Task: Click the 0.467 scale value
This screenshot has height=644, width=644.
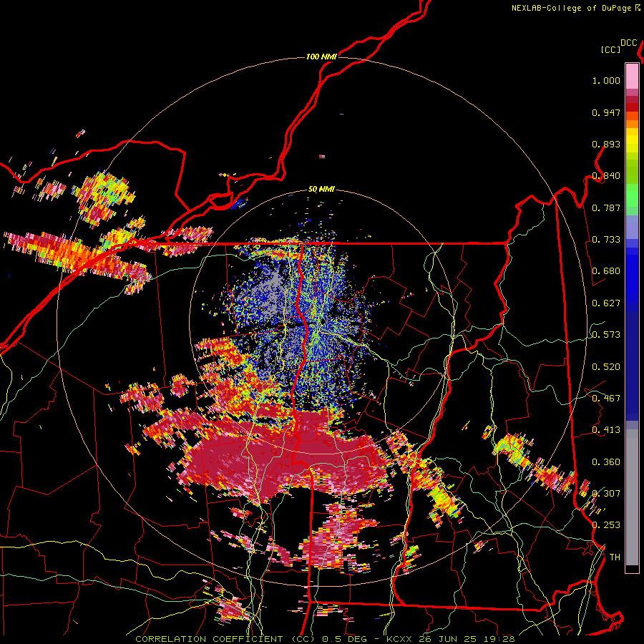Action: click(x=606, y=399)
